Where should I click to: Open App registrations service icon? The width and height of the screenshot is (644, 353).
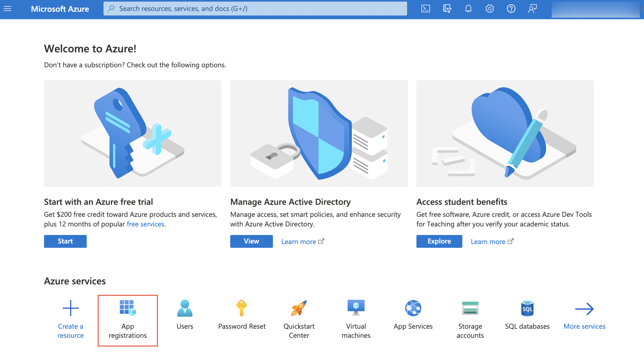[x=128, y=308]
